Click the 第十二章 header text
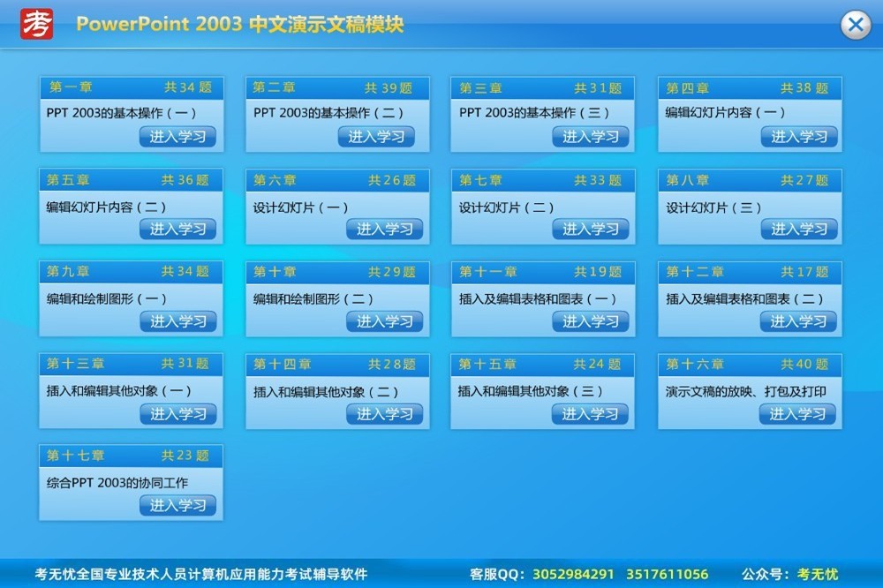The width and height of the screenshot is (883, 588). pyautogui.click(x=695, y=272)
